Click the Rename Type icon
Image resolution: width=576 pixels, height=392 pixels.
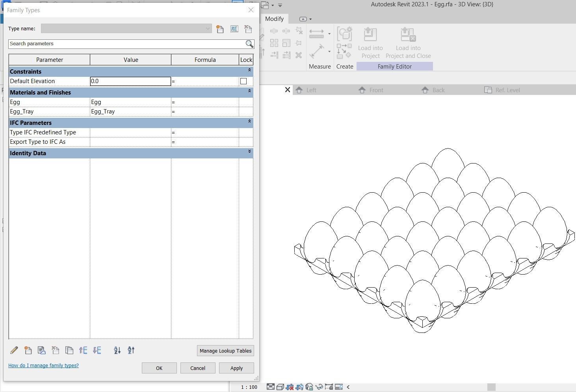click(x=234, y=29)
